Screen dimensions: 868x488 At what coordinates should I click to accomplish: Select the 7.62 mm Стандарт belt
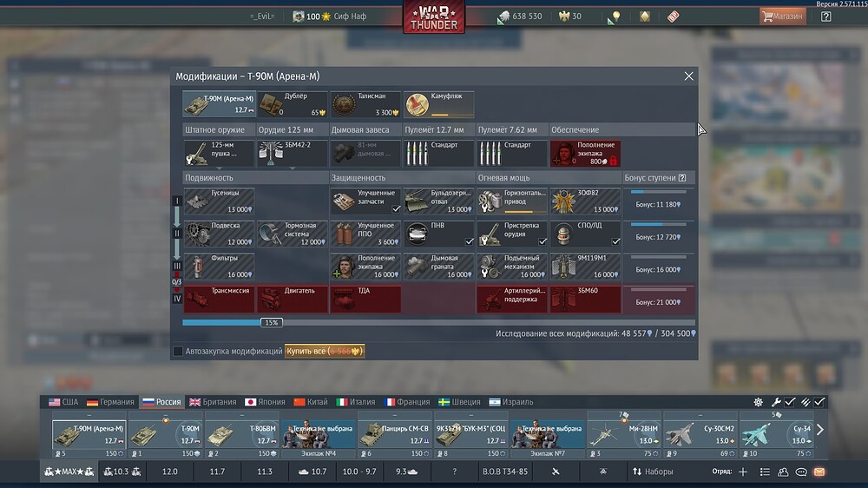click(511, 153)
